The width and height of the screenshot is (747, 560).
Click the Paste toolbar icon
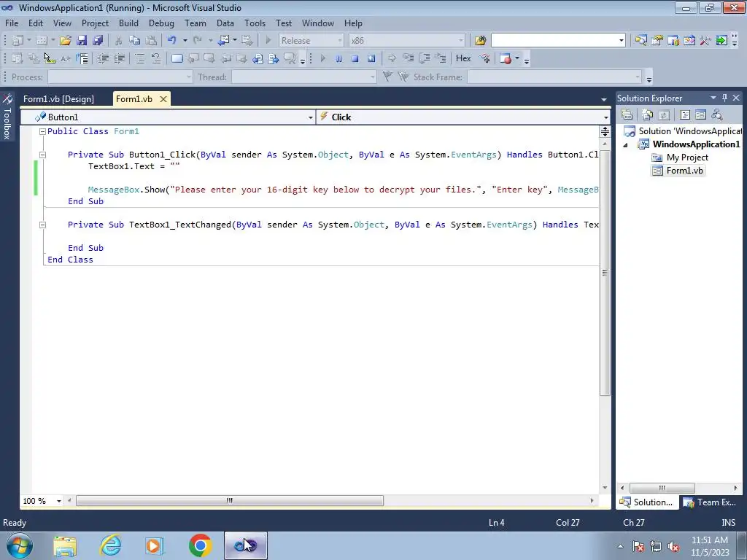point(151,41)
